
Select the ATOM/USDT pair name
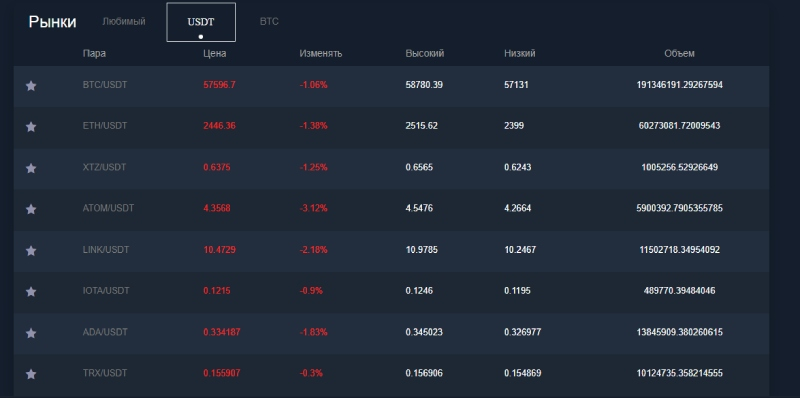click(x=108, y=208)
